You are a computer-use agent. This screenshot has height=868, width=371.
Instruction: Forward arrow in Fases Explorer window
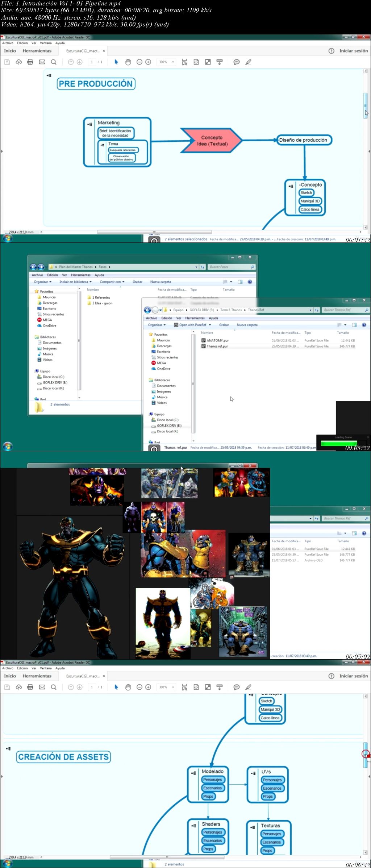(x=41, y=267)
